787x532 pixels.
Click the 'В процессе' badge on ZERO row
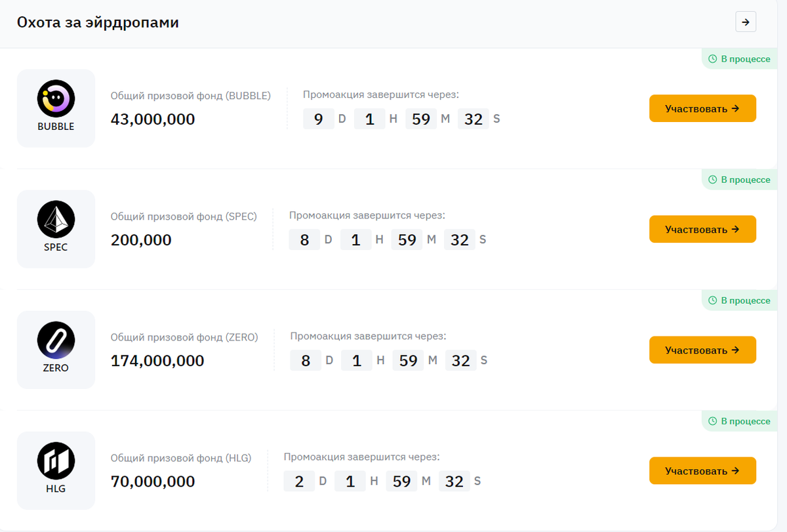(739, 300)
